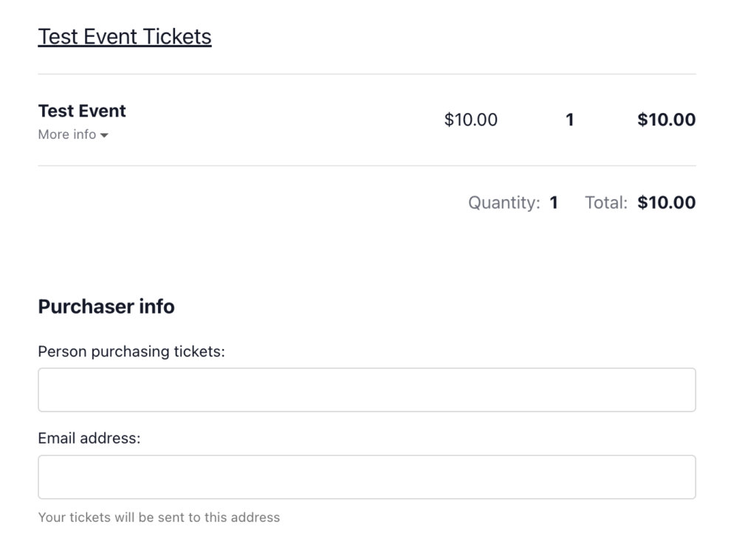This screenshot has width=756, height=552.
Task: Click the Test Event Tickets heading link
Action: (124, 36)
